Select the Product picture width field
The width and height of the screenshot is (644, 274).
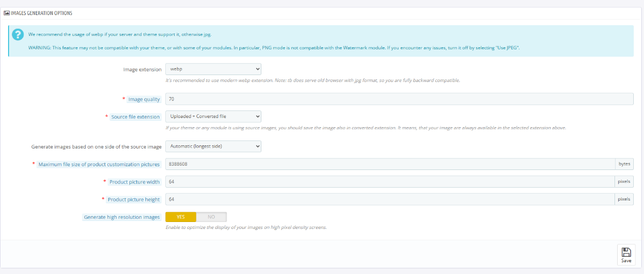click(390, 182)
